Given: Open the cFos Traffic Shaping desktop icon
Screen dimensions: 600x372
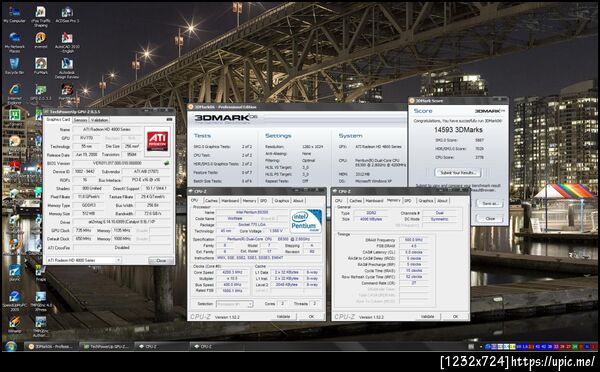Looking at the screenshot, I should (x=41, y=16).
